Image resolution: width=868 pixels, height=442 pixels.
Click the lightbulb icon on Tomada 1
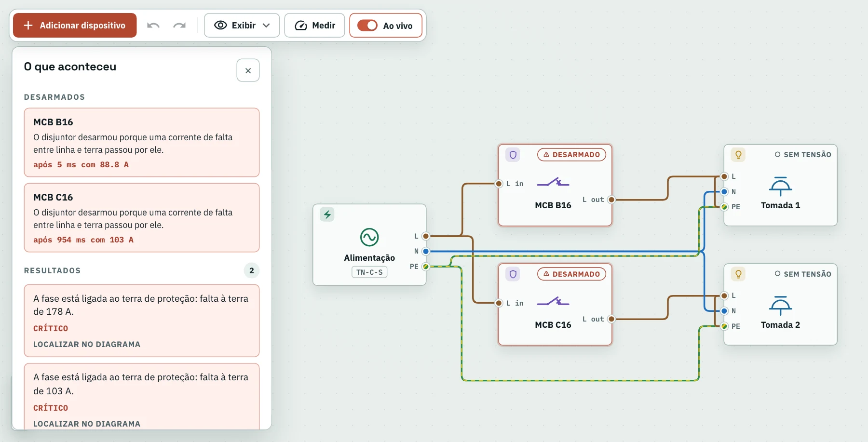[x=738, y=155]
